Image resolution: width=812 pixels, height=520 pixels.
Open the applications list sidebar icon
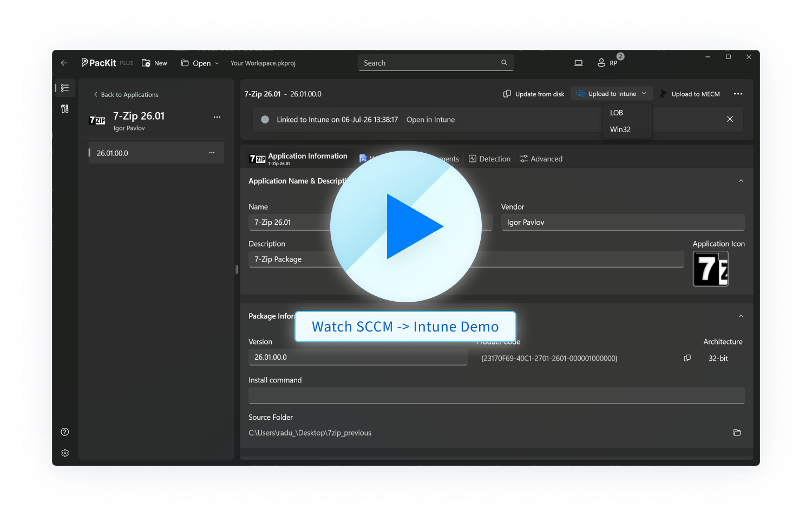click(65, 88)
